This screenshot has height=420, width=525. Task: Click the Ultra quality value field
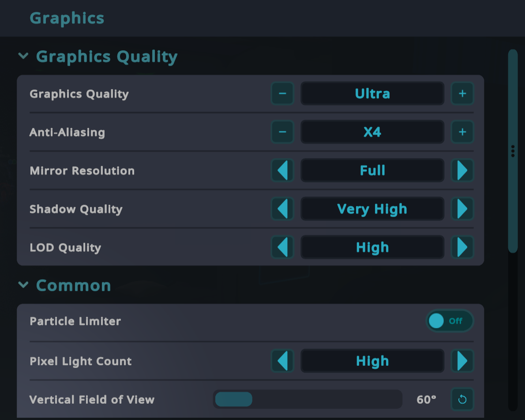[372, 94]
